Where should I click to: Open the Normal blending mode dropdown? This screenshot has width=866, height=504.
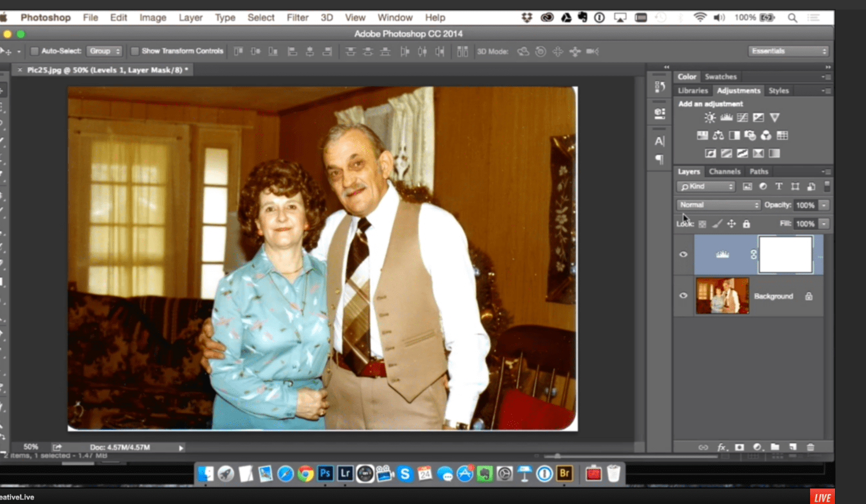click(718, 205)
